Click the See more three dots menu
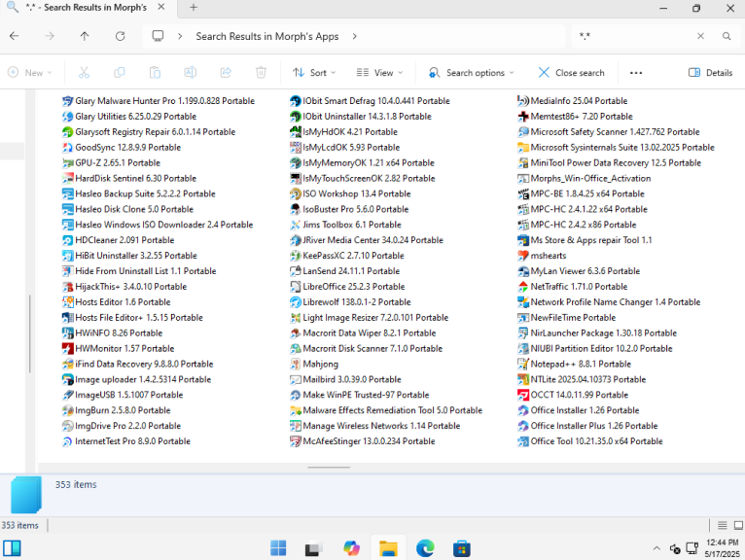Screen dimensions: 745x560 [636, 73]
